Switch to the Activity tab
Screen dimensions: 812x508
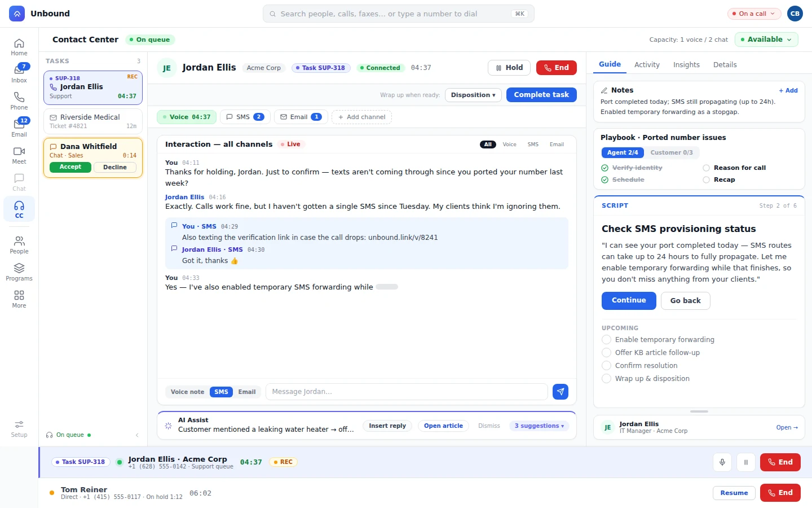click(647, 65)
